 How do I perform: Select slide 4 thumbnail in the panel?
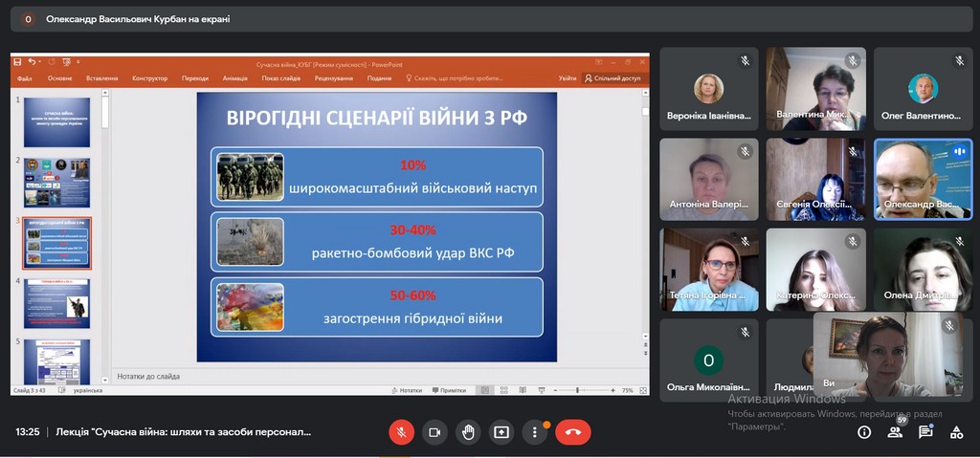pos(56,303)
